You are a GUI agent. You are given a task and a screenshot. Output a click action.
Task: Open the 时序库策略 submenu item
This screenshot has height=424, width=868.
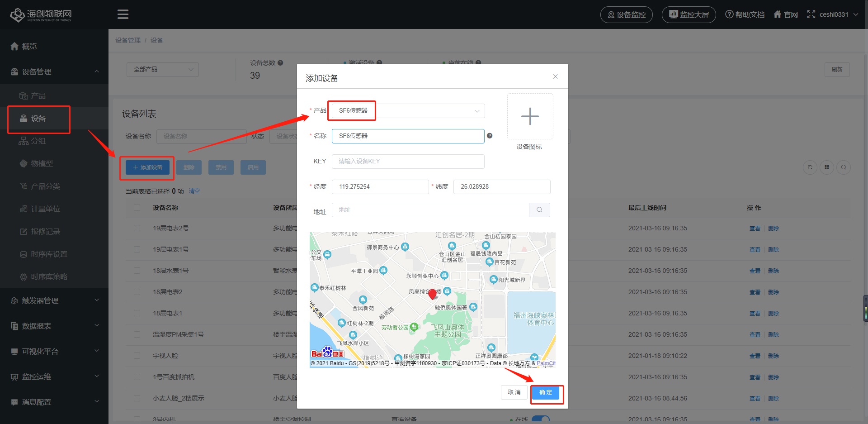[54, 277]
